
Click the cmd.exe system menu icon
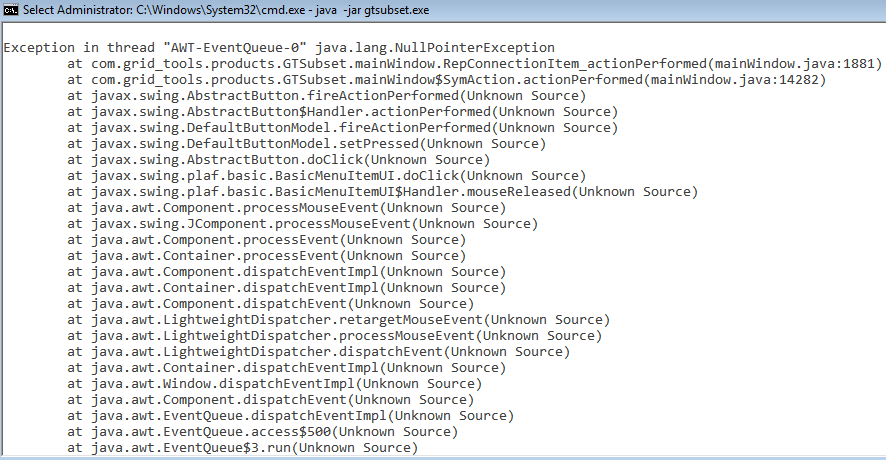pos(12,11)
